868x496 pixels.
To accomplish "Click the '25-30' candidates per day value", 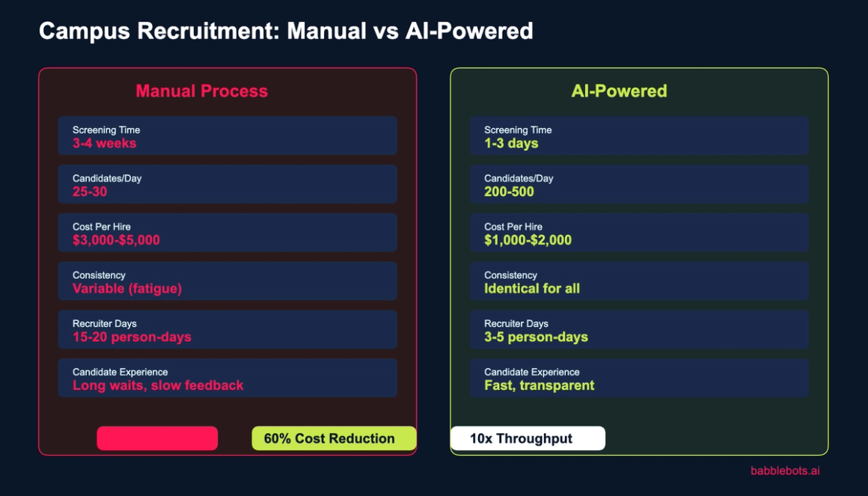I will coord(90,192).
